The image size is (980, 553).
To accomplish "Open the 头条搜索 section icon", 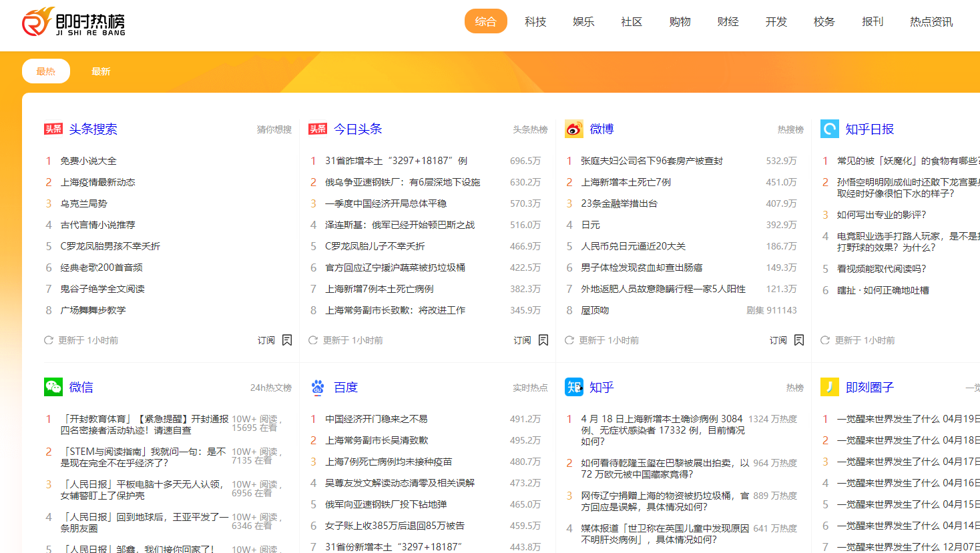I will (x=53, y=129).
